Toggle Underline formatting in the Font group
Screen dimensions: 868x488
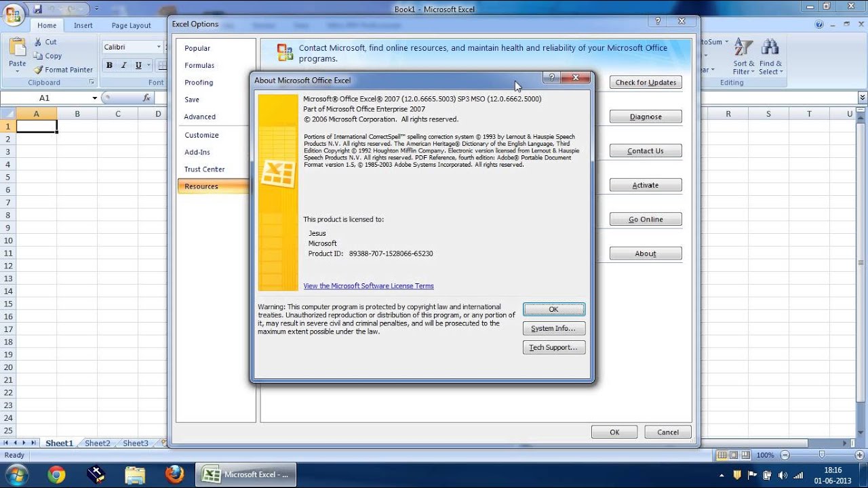(138, 66)
